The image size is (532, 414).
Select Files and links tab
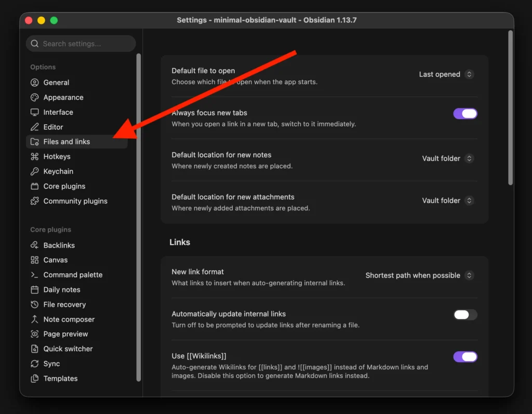click(77, 142)
